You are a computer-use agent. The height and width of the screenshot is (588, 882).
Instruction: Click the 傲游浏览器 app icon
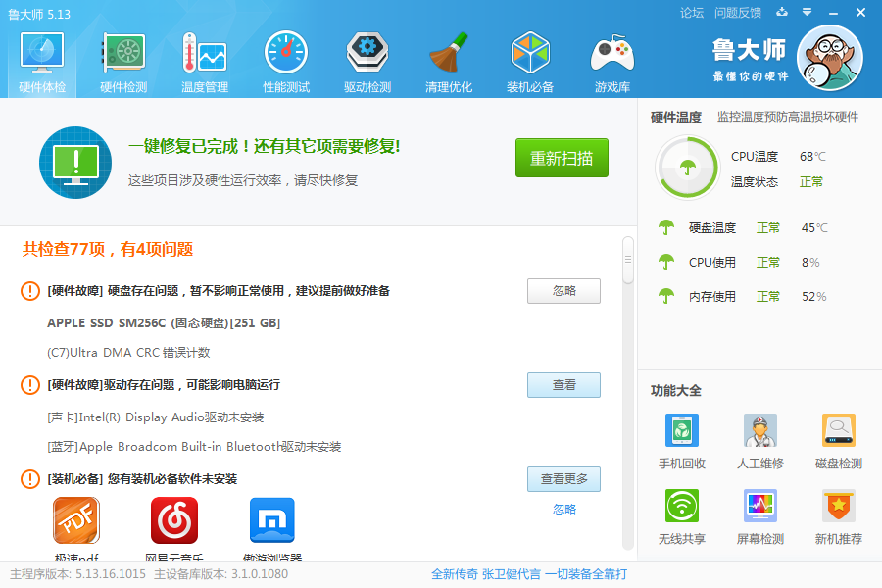[x=272, y=520]
